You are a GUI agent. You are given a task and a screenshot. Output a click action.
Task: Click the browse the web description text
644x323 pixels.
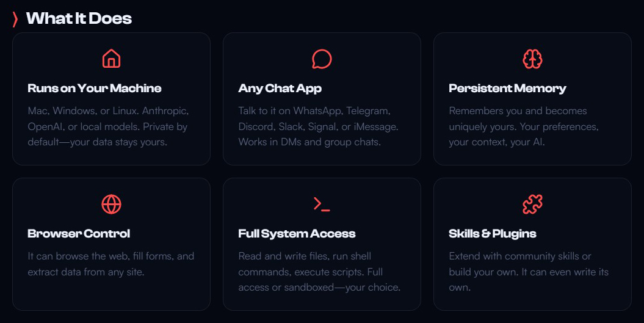point(110,264)
